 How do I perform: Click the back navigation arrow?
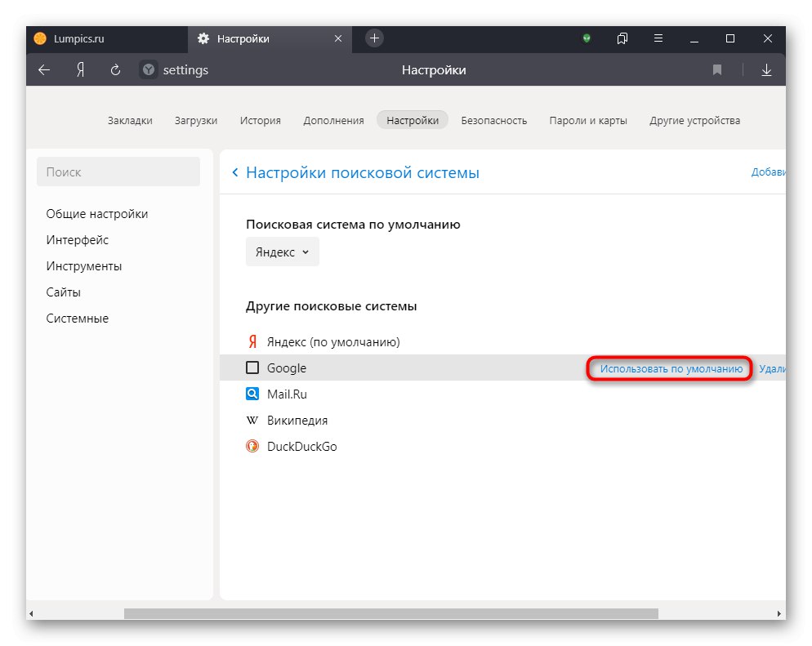click(x=43, y=70)
